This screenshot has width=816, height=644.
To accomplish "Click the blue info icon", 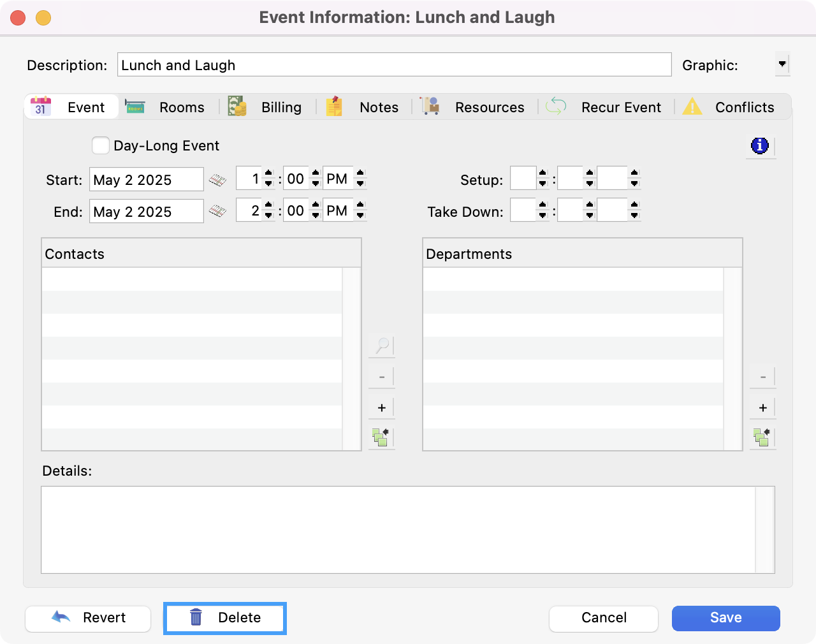I will click(x=760, y=146).
